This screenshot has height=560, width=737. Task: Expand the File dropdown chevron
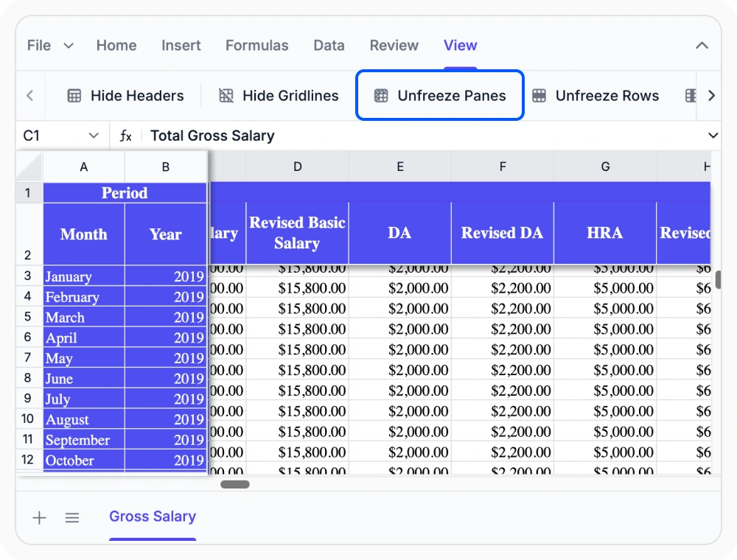69,46
